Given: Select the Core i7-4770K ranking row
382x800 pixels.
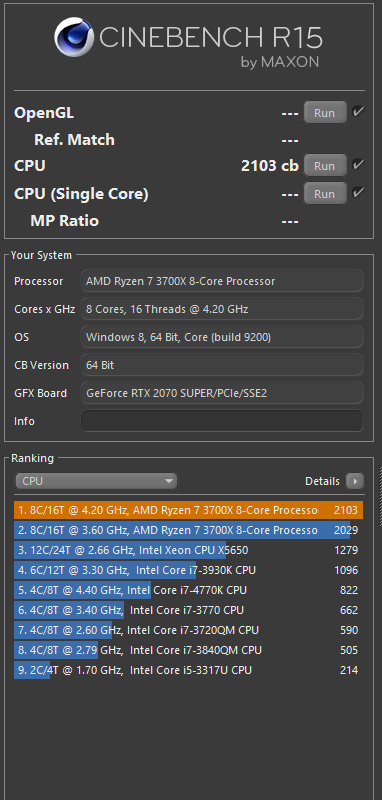Looking at the screenshot, I should [188, 590].
